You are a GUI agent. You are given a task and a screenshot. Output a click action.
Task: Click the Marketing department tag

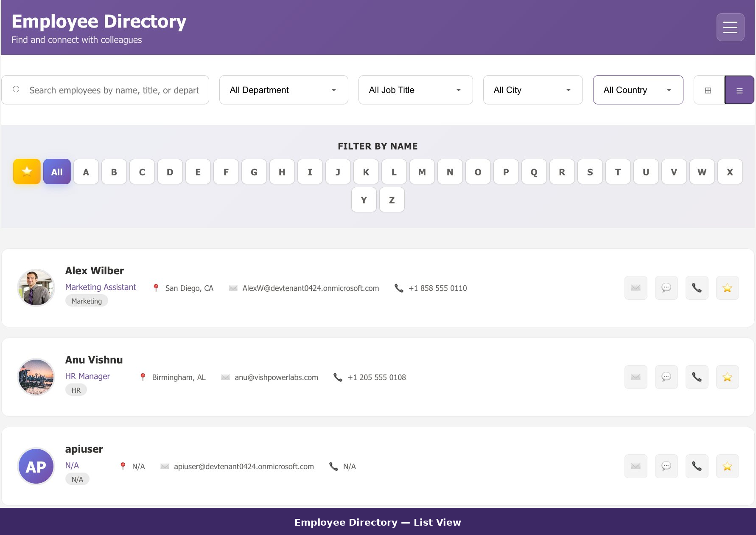click(87, 301)
